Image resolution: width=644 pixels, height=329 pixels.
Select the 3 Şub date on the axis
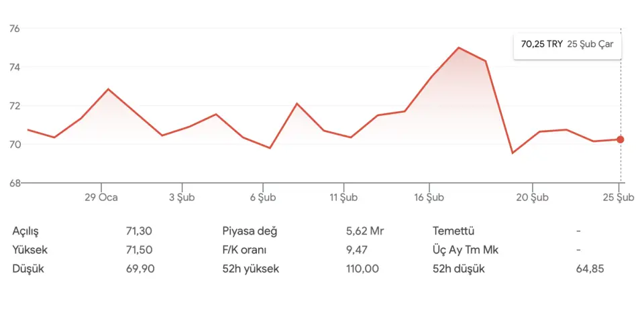tap(181, 197)
